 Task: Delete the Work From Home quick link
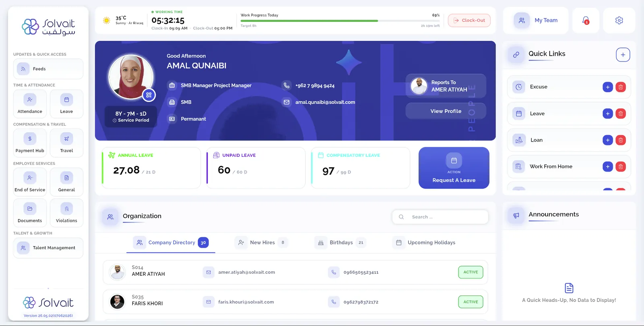pos(621,166)
